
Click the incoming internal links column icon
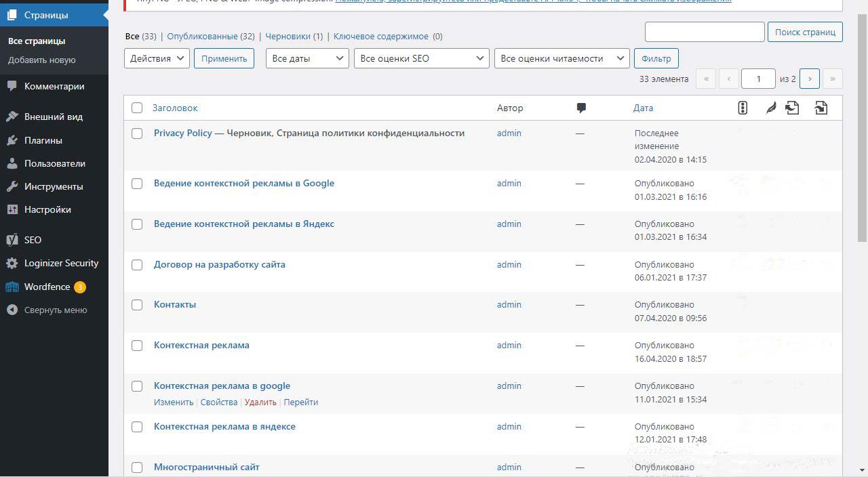click(821, 108)
